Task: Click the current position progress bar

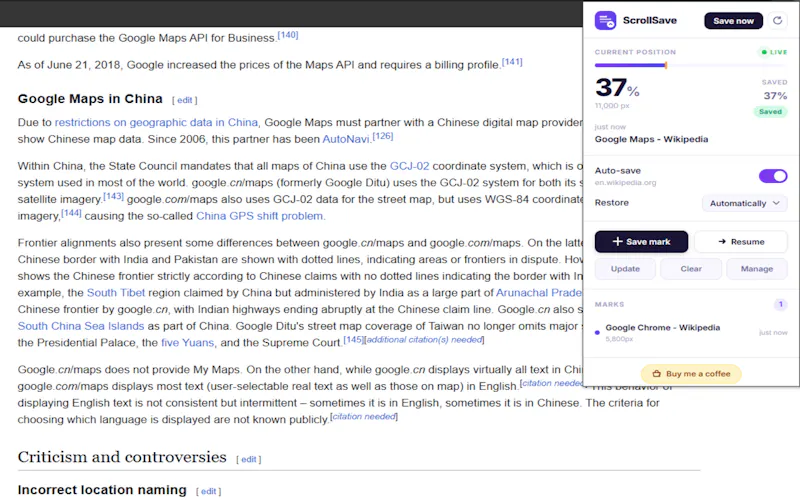Action: click(691, 65)
